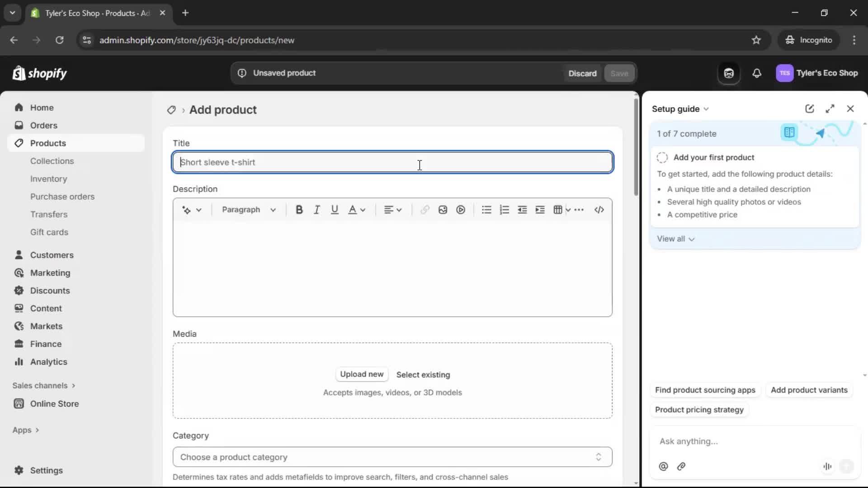Screen dimensions: 868x488
Task: Switch to HTML code view in the editor
Action: click(599, 210)
